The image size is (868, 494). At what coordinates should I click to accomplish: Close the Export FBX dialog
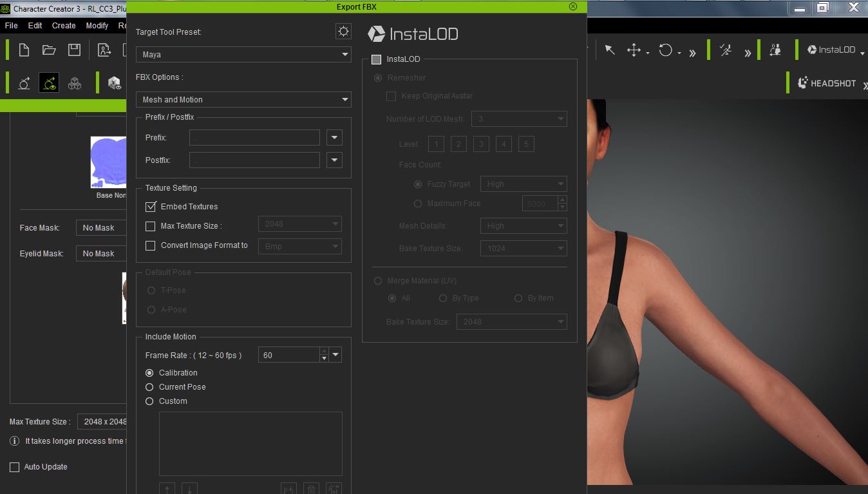573,6
